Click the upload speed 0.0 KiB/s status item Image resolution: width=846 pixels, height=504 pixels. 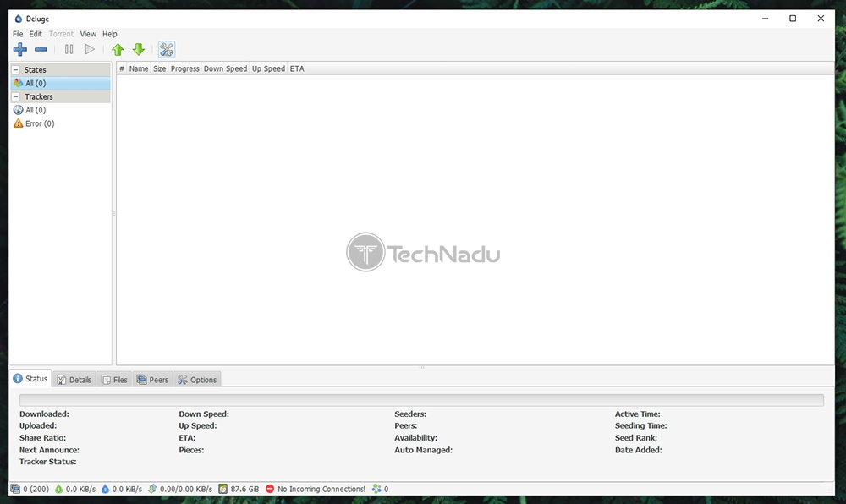pos(121,490)
